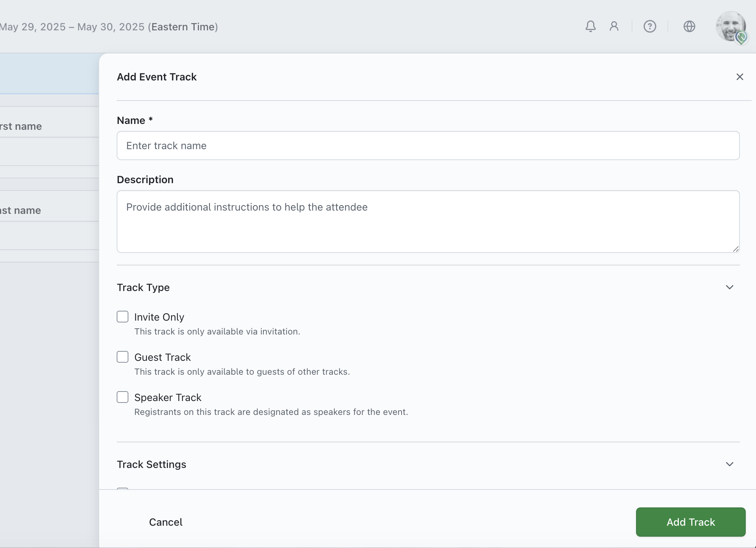Collapse the Track Type section chevron
Viewport: 756px width, 548px height.
[729, 287]
